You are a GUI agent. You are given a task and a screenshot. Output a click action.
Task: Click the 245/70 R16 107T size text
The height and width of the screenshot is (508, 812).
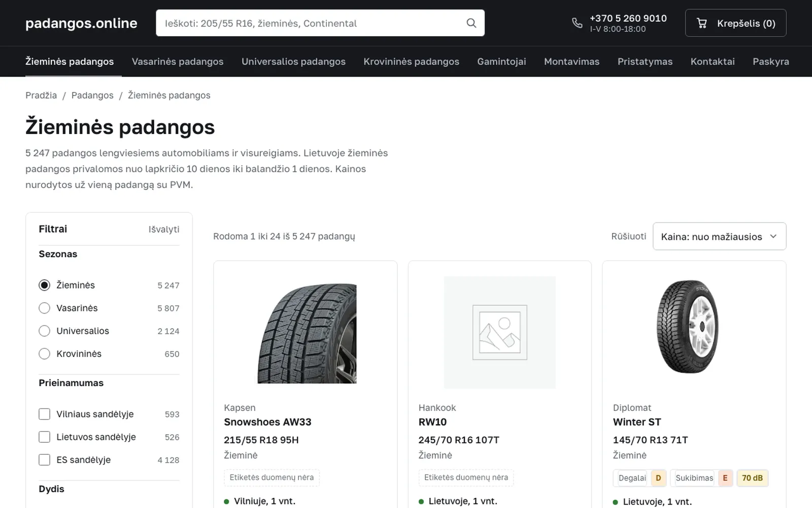(x=459, y=440)
